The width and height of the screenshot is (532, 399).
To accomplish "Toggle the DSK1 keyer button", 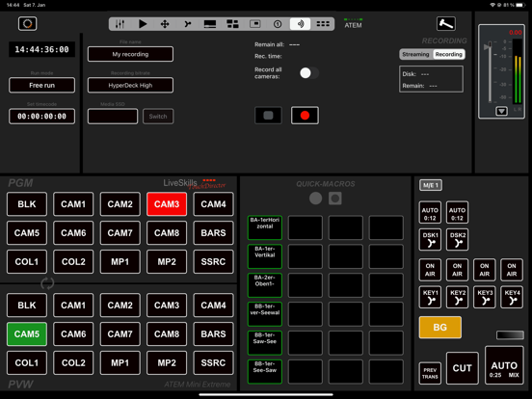I will (x=430, y=240).
